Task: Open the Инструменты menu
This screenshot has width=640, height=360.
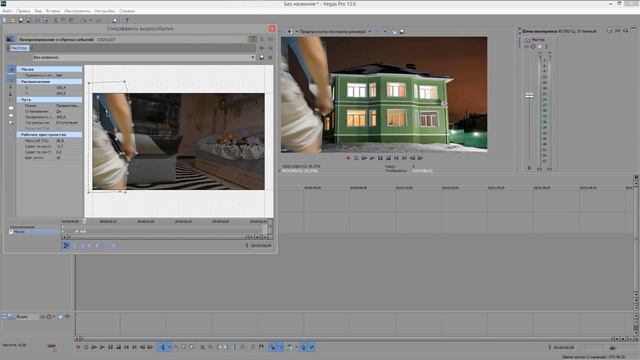Action: 77,11
